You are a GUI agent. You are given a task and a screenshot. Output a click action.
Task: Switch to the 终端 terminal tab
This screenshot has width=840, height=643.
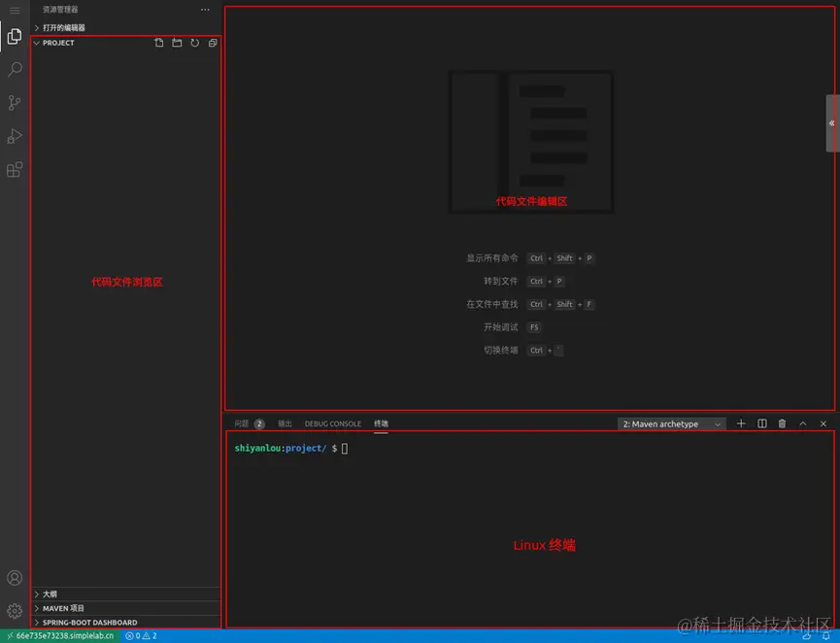pyautogui.click(x=381, y=423)
